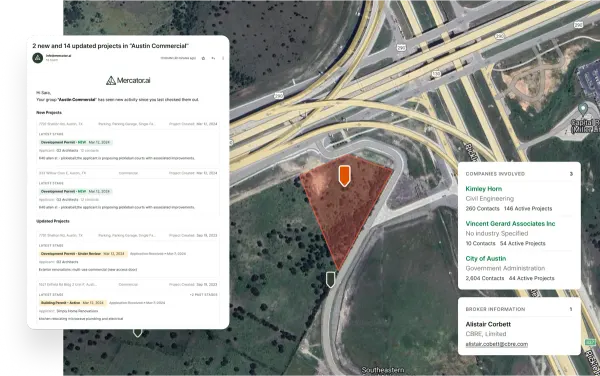Click the "New Projects" heading
The width and height of the screenshot is (600, 376).
[x=49, y=112]
